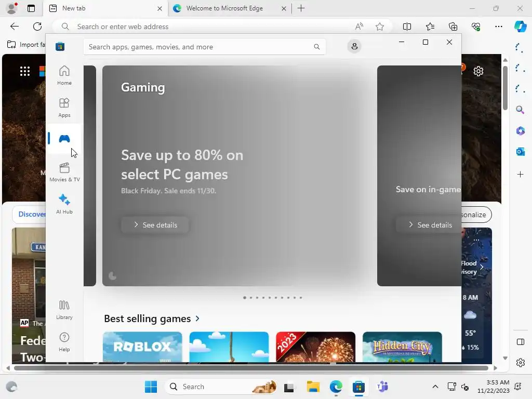Open File Explorer from taskbar
The width and height of the screenshot is (532, 399).
(313, 387)
